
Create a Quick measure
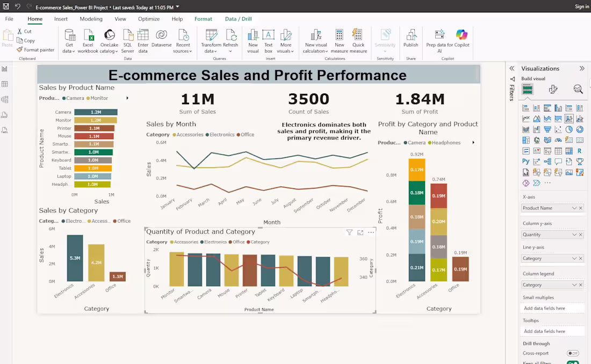pyautogui.click(x=358, y=41)
